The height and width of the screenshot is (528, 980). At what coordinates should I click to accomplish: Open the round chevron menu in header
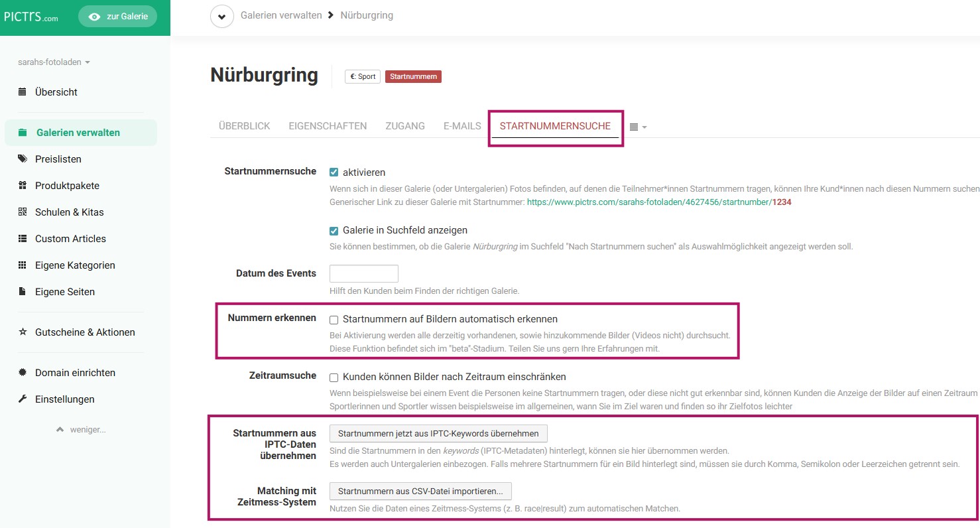pos(222,16)
